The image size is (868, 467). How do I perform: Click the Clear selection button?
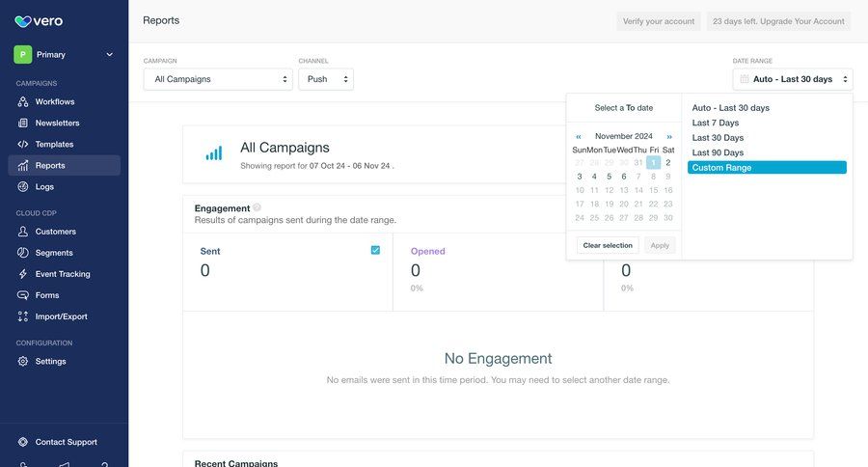[608, 245]
